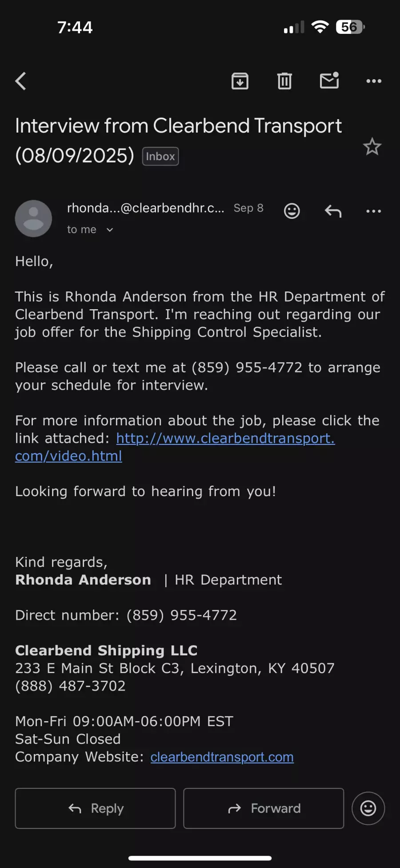The image size is (400, 868).
Task: Expand recipient details next to 'to me'
Action: click(x=110, y=230)
